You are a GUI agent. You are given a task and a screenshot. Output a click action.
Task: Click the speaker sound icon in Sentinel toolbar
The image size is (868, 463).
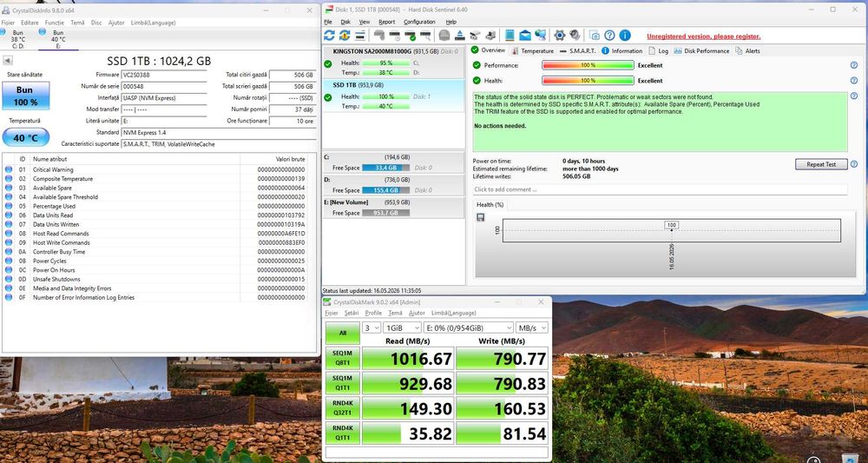(x=575, y=36)
